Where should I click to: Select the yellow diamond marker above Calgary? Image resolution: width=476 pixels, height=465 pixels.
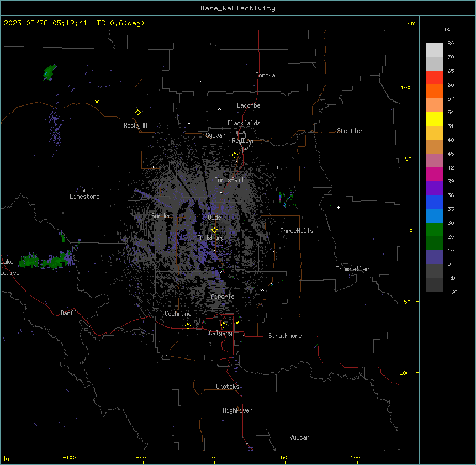click(224, 325)
